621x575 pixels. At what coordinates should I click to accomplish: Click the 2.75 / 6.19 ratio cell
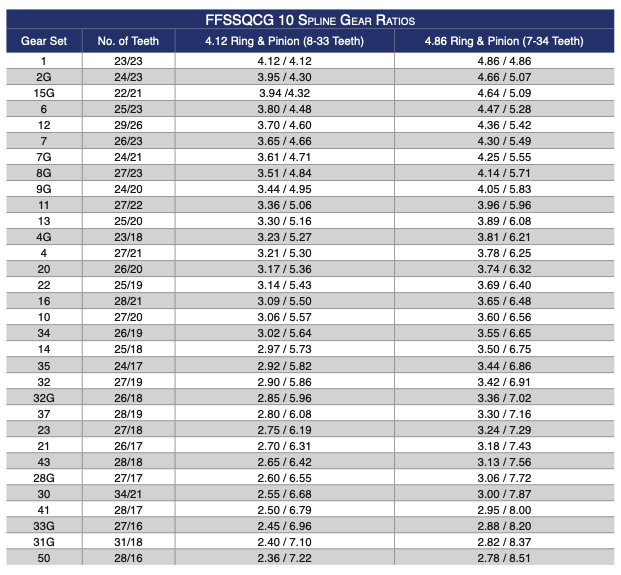284,430
